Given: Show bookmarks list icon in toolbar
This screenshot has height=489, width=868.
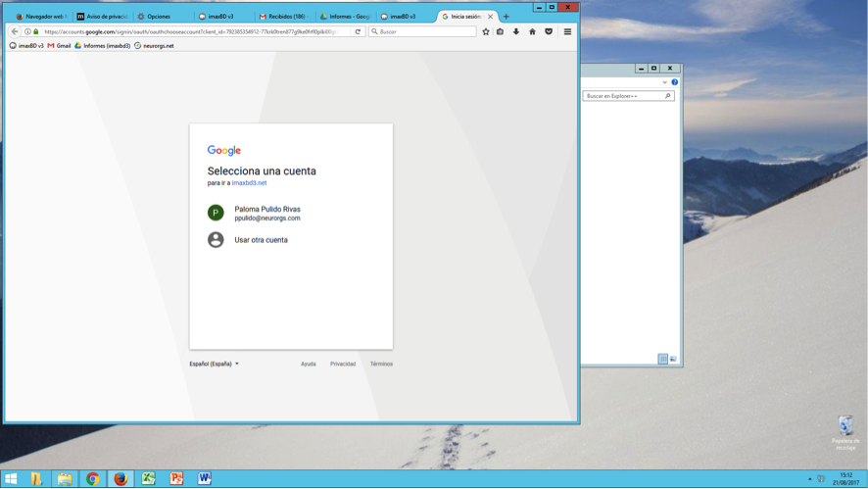Looking at the screenshot, I should 500,31.
